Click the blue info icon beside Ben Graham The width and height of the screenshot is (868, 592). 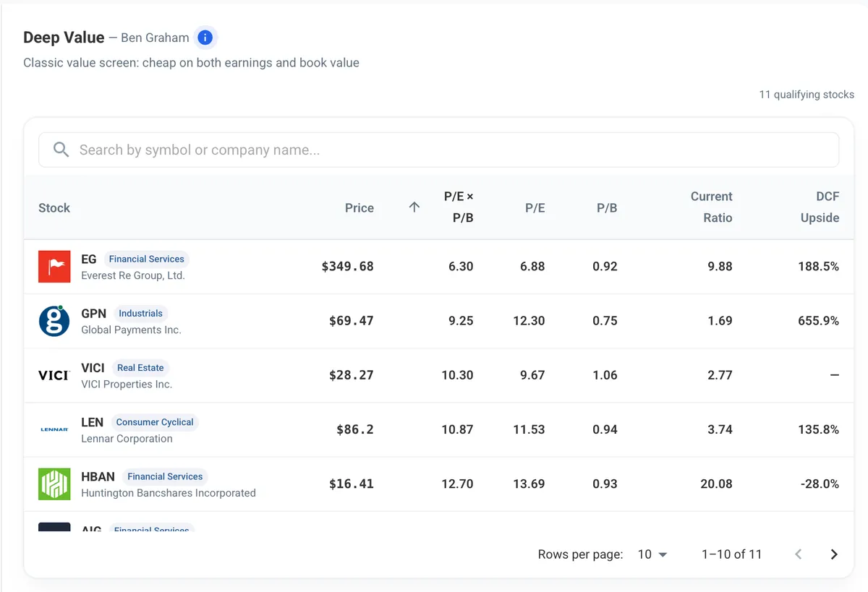coord(205,38)
